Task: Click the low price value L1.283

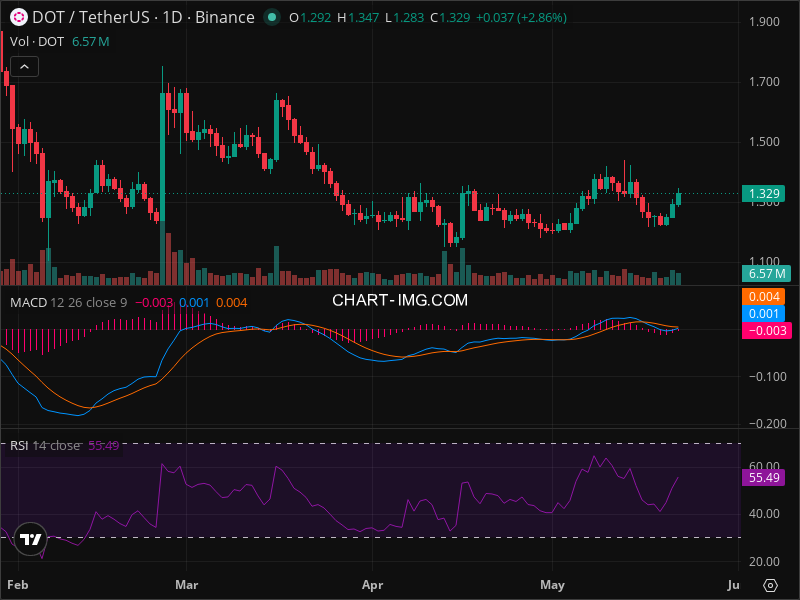Action: [405, 18]
